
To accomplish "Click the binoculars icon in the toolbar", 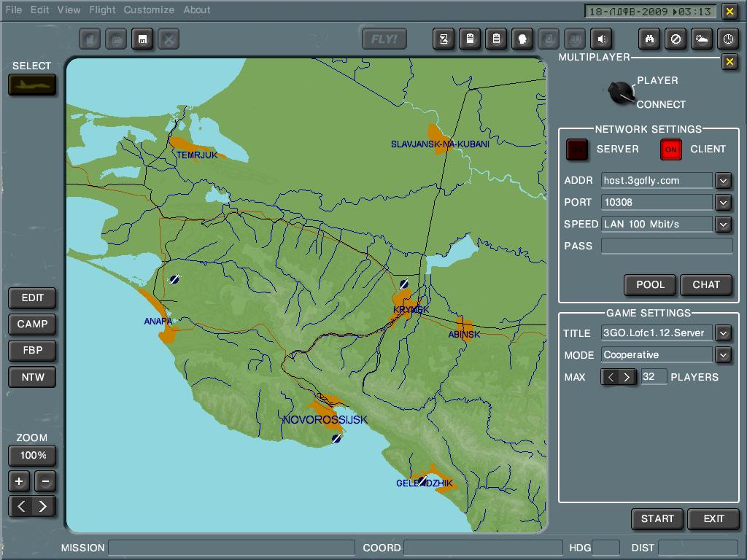I will point(649,39).
